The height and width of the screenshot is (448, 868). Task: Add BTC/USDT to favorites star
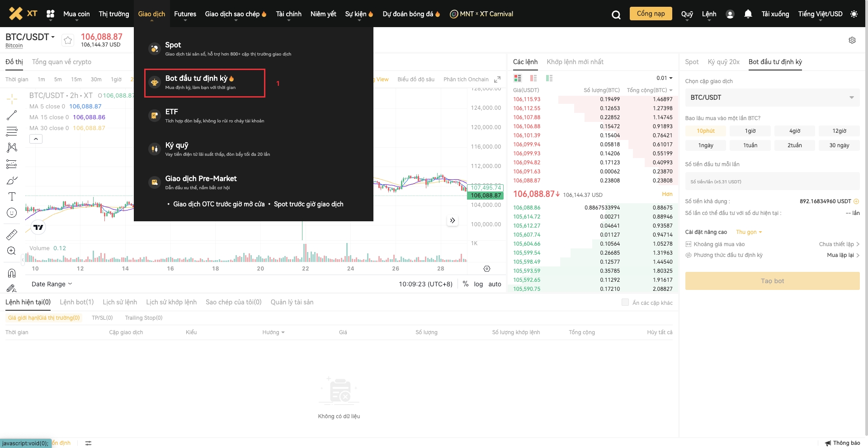(68, 40)
